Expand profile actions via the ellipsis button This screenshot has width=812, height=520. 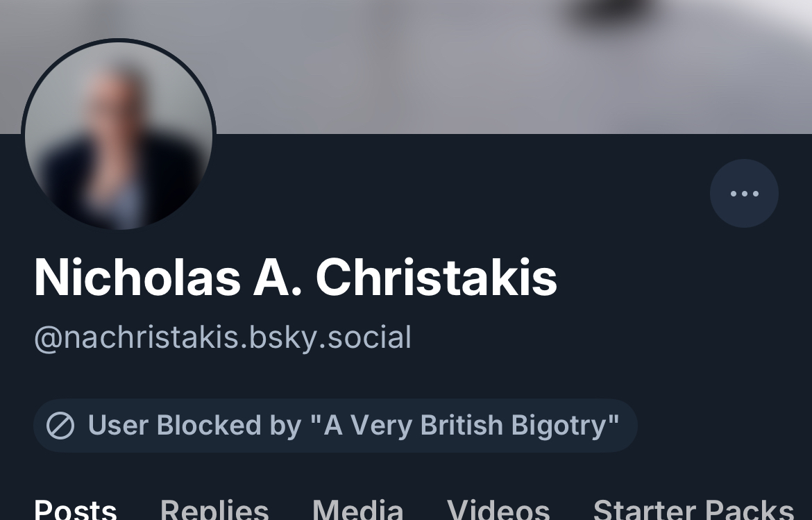(x=744, y=194)
